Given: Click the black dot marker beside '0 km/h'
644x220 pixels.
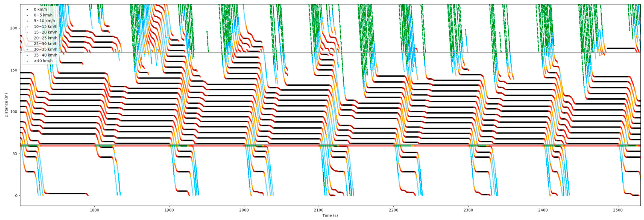Looking at the screenshot, I should pos(27,10).
